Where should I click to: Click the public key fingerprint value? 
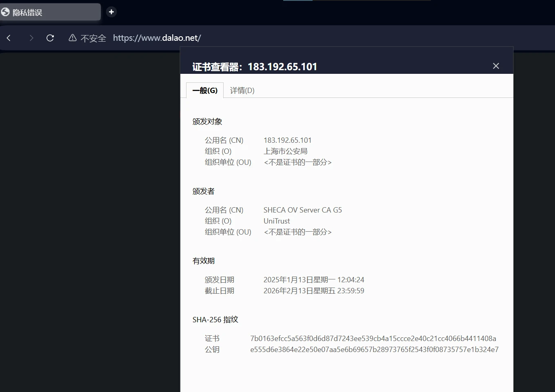[374, 350]
